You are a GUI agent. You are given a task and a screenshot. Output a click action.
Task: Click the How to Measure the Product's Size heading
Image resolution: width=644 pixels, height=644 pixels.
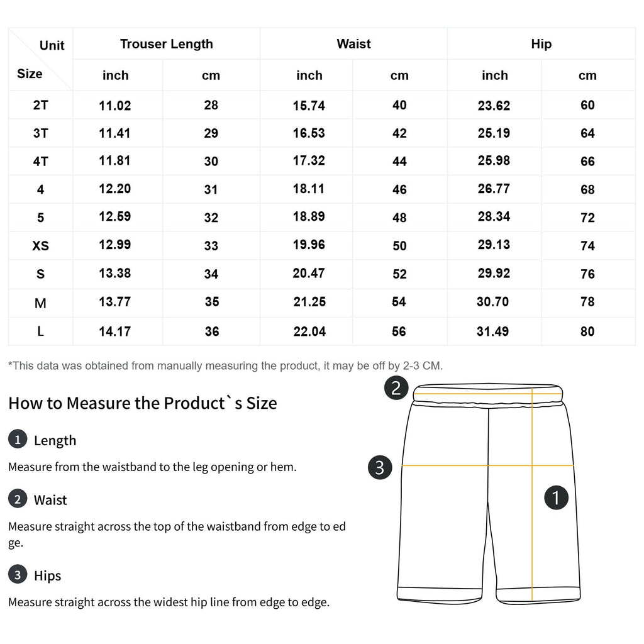(x=143, y=403)
